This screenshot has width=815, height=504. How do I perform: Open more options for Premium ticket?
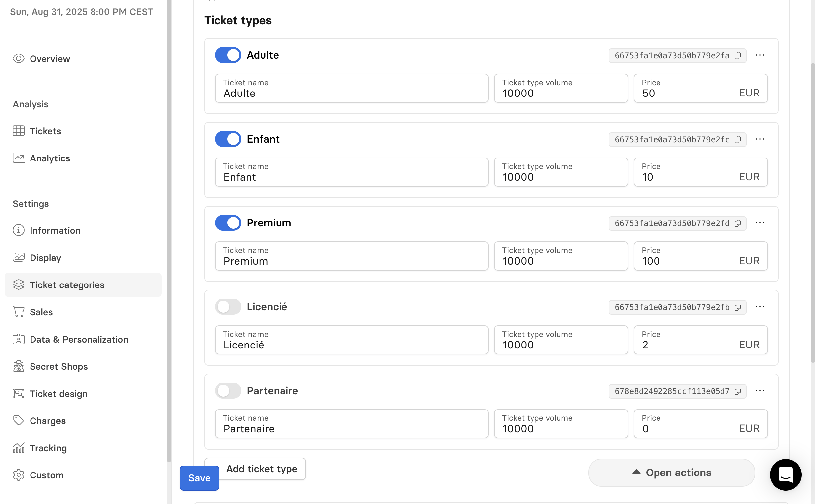pos(760,223)
